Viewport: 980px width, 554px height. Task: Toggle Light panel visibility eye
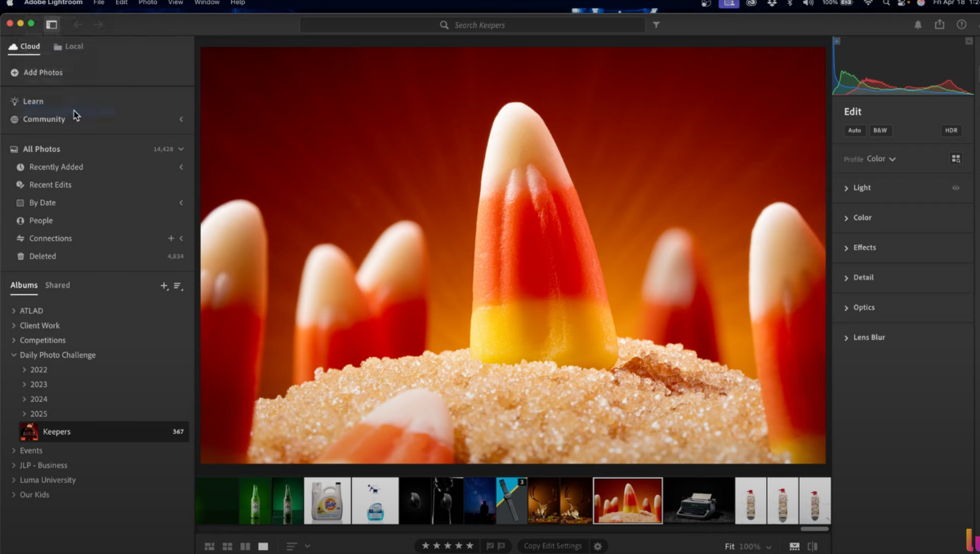(955, 188)
